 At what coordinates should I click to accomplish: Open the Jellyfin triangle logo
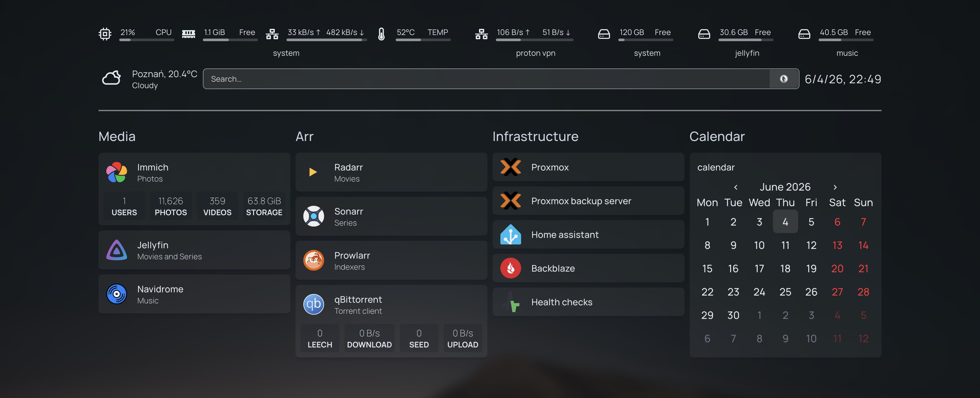pos(116,250)
